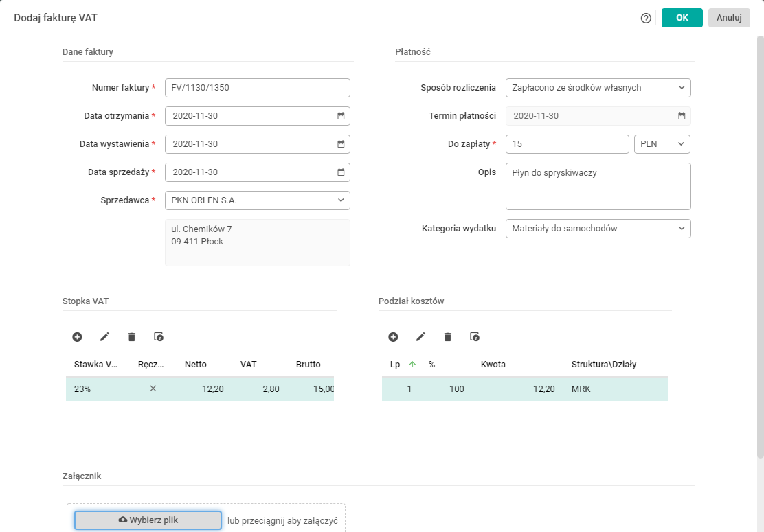Delete selected Podział kosztów row

point(448,337)
